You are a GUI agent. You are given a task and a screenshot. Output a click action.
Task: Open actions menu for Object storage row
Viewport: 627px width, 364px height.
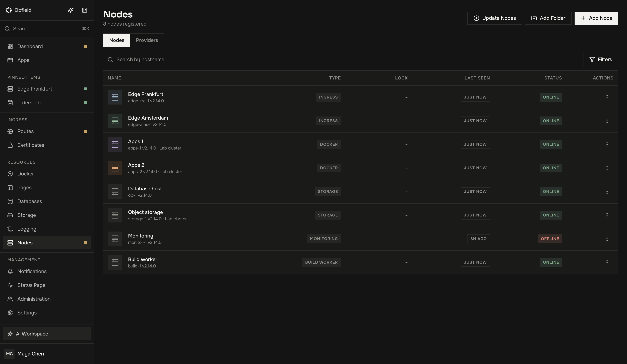607,215
